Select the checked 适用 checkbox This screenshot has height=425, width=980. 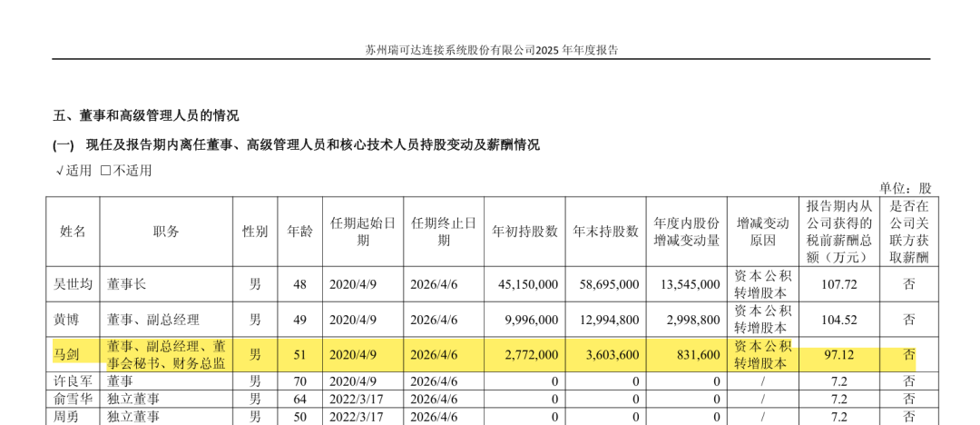tap(60, 171)
